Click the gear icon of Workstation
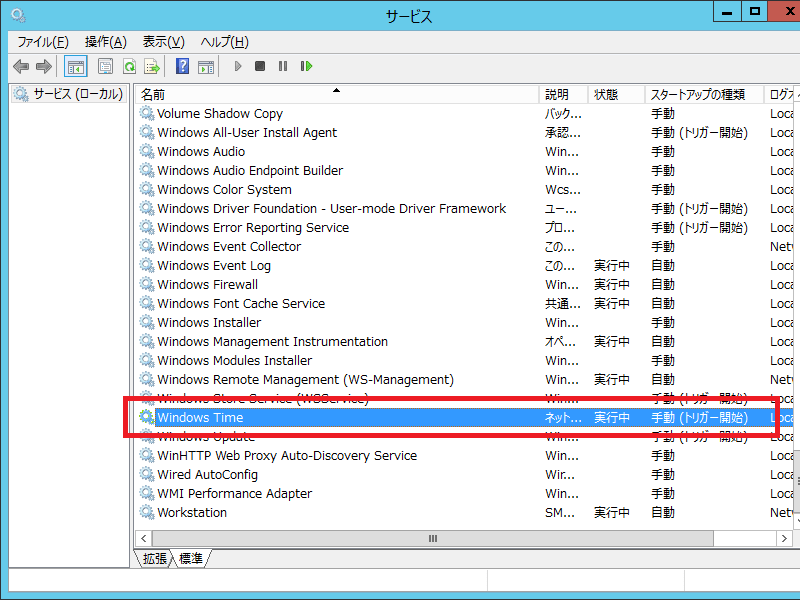The height and width of the screenshot is (600, 800). [147, 512]
